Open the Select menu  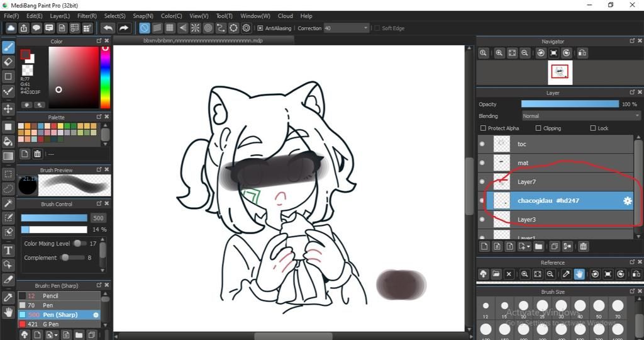[x=114, y=16]
